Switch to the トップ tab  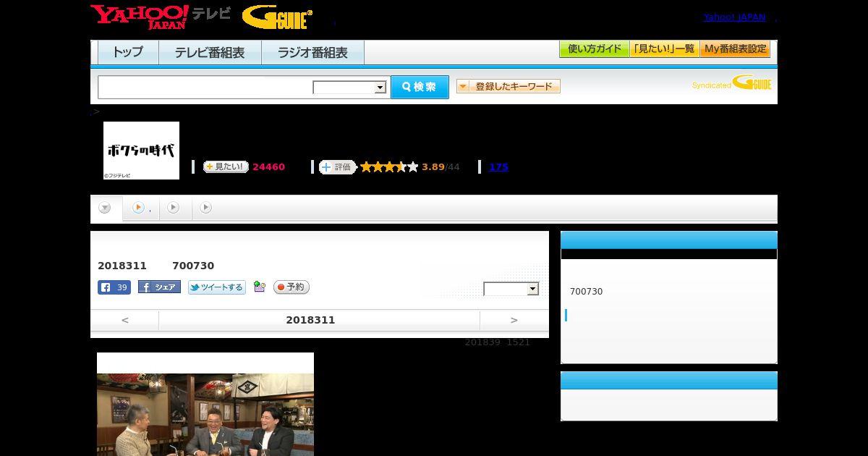(x=128, y=53)
